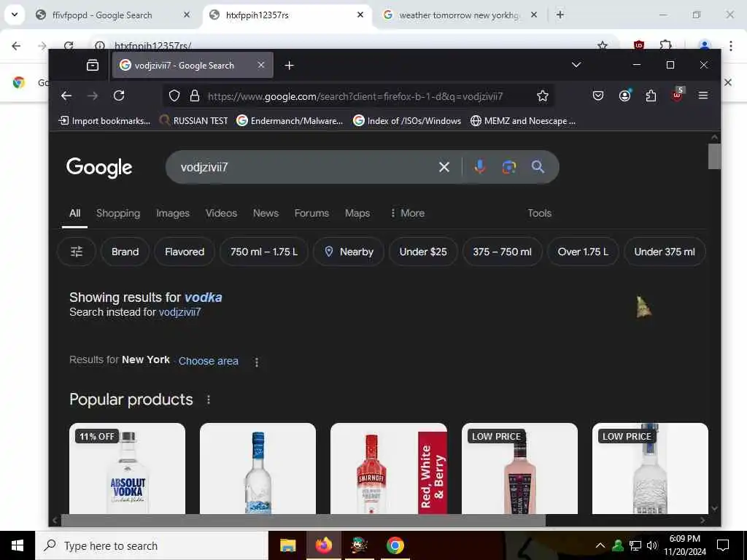Screen dimensions: 747x560
Task: Go back in the Firefox window
Action: click(x=66, y=96)
